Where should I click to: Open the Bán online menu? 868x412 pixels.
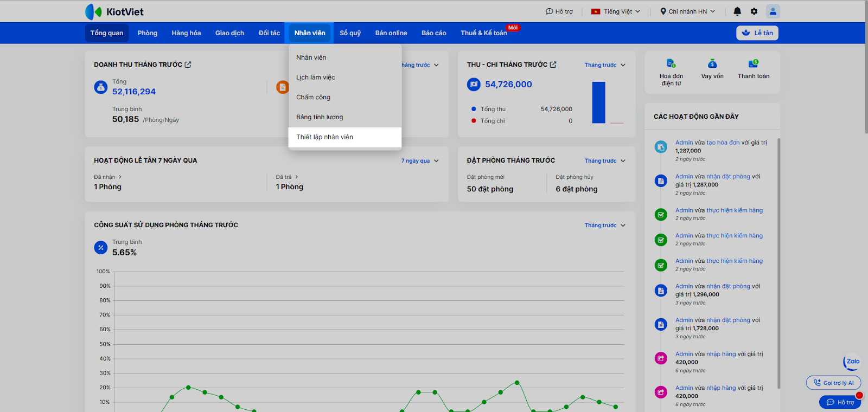[391, 33]
